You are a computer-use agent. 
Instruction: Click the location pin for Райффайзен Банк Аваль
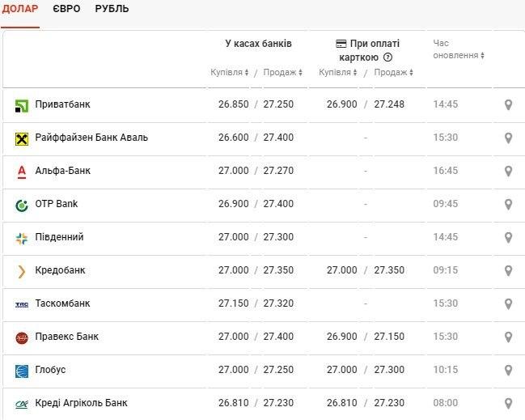tap(508, 138)
